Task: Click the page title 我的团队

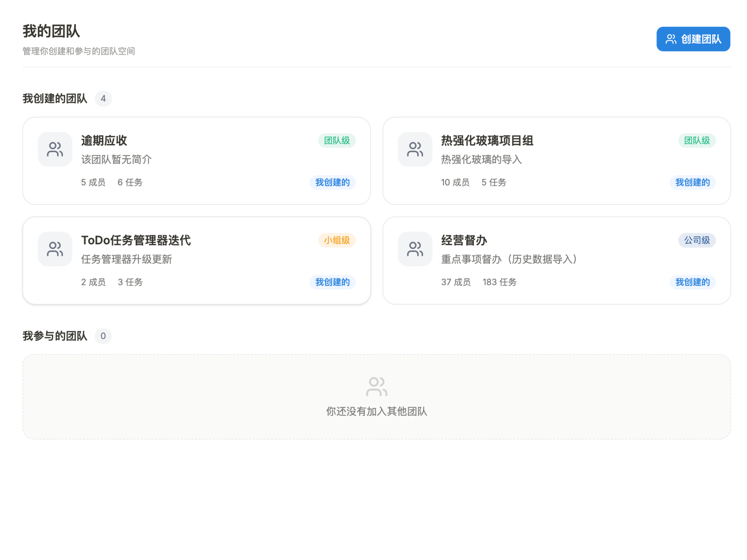Action: [x=51, y=31]
